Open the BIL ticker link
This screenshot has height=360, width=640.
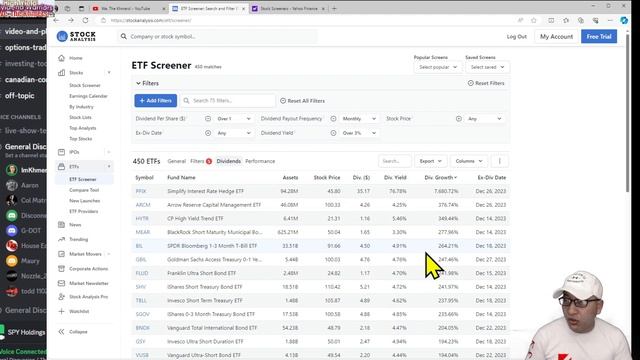click(139, 246)
